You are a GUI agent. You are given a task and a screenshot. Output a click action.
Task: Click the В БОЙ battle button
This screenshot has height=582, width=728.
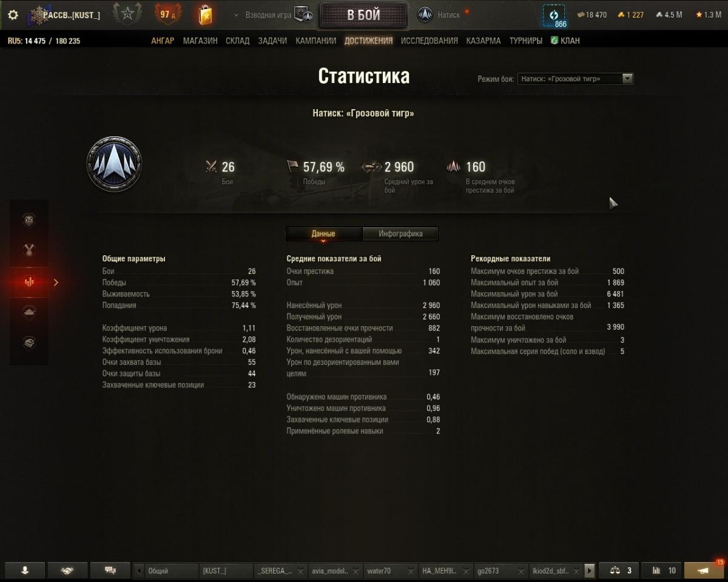[x=364, y=15]
